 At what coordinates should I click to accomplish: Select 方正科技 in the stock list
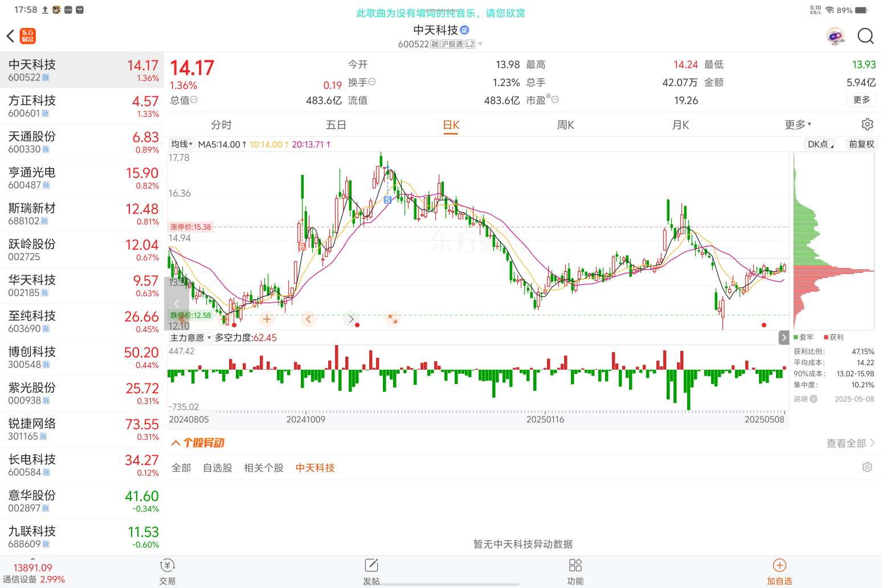(x=82, y=106)
